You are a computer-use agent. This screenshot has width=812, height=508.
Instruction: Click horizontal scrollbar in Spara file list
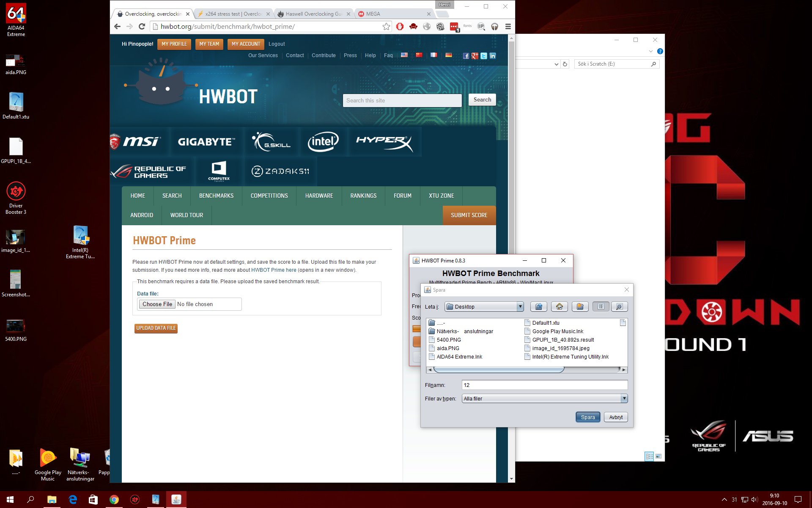499,370
